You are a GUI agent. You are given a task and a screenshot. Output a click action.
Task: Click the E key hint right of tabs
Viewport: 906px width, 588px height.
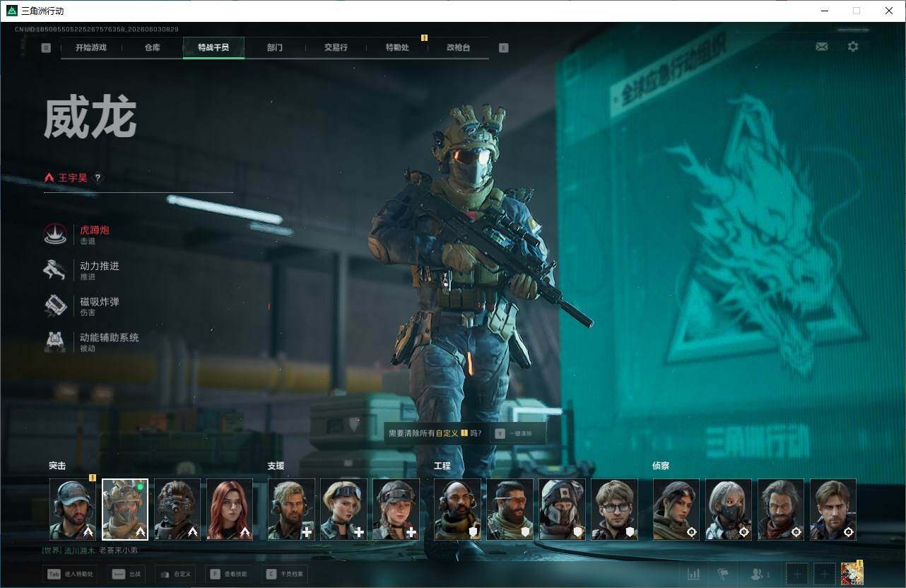click(503, 48)
